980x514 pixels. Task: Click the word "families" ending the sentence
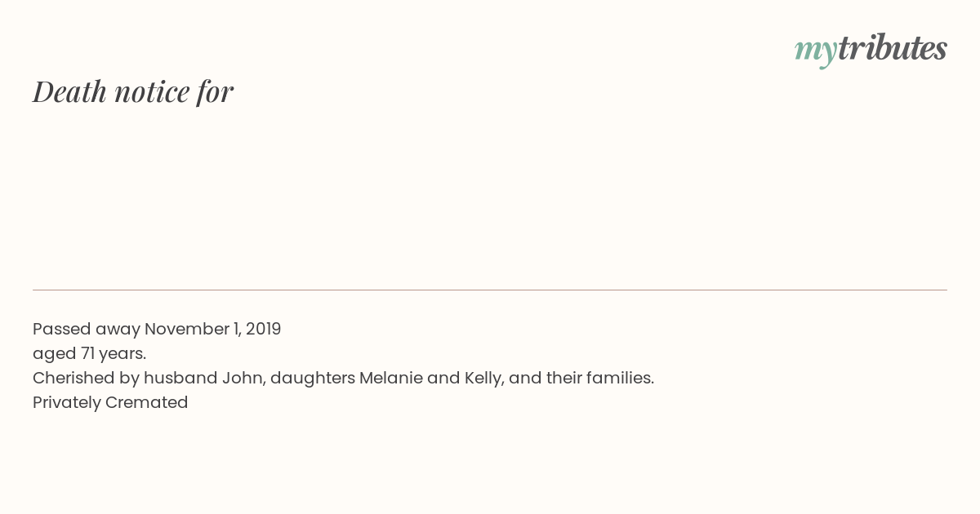click(618, 378)
